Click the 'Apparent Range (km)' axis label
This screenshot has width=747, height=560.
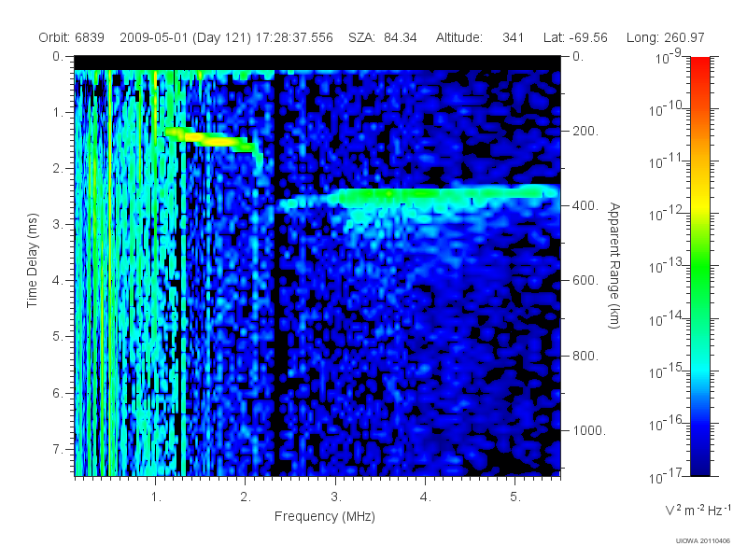pyautogui.click(x=614, y=266)
